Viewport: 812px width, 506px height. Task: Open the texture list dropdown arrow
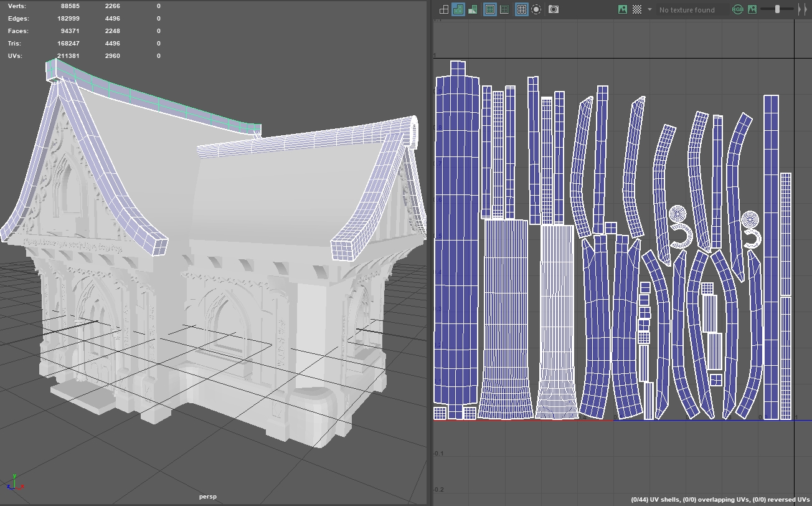(x=649, y=9)
